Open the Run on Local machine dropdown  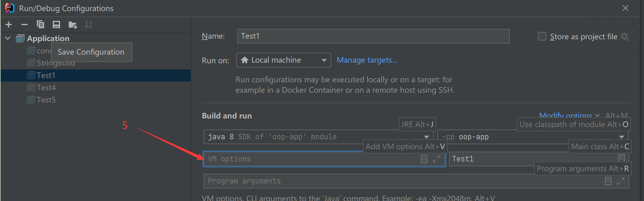coord(283,60)
